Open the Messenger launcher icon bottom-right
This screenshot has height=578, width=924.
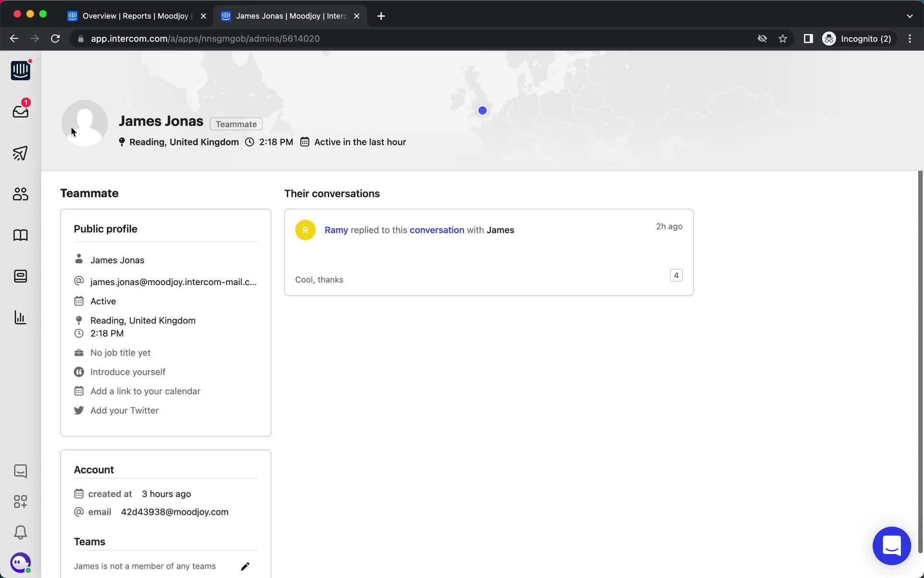pos(892,545)
